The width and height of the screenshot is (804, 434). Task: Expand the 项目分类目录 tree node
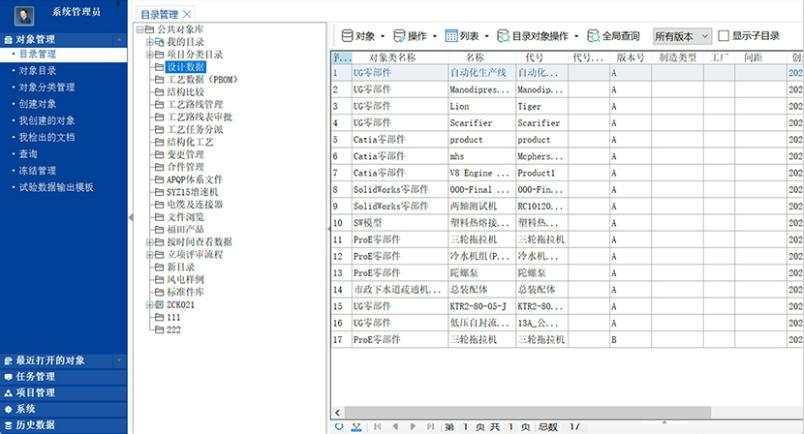[x=149, y=54]
